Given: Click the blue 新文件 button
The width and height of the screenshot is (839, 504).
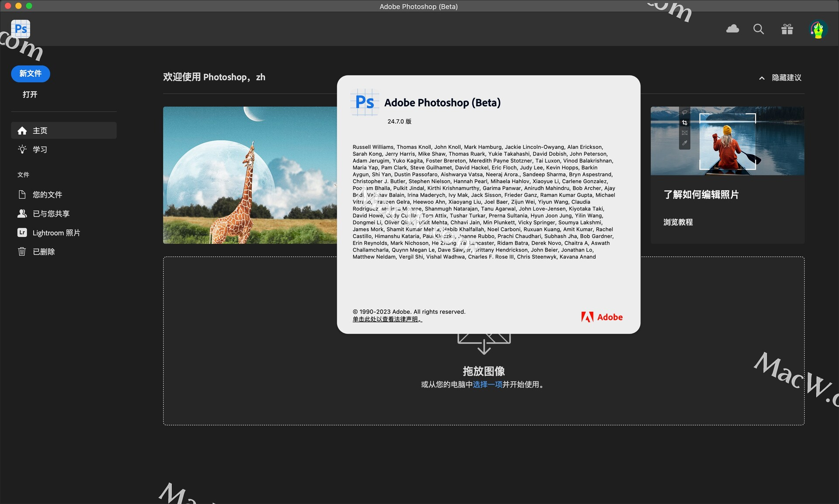Looking at the screenshot, I should (31, 73).
